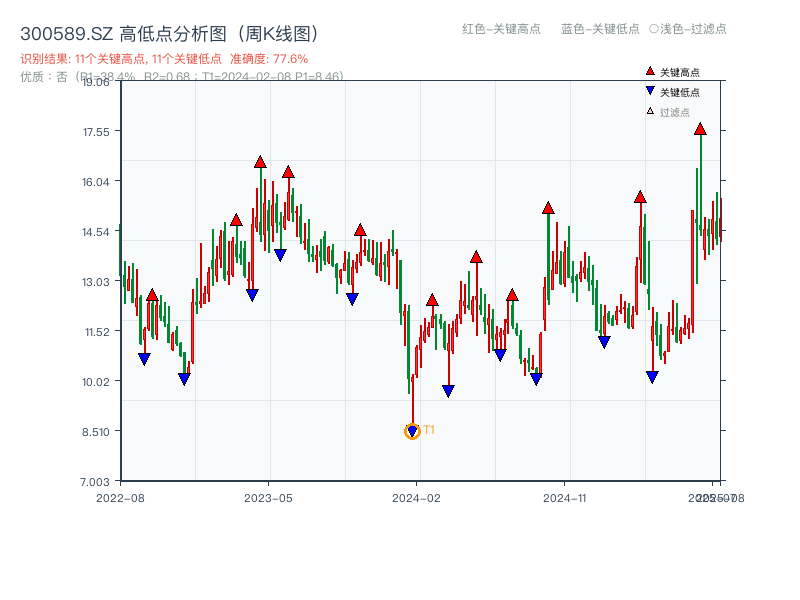The image size is (800, 600).
Task: Click the chart title 300589.SZ 高低点分析图
Action: point(171,34)
